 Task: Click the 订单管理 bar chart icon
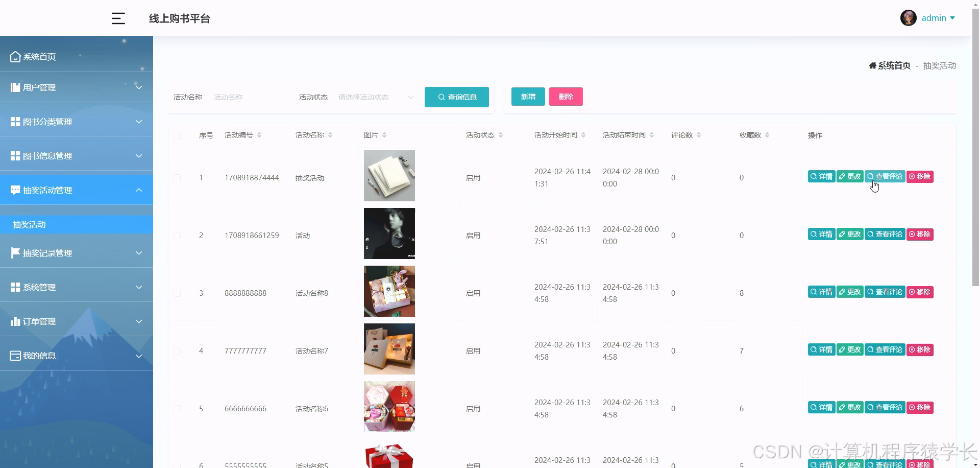[15, 321]
